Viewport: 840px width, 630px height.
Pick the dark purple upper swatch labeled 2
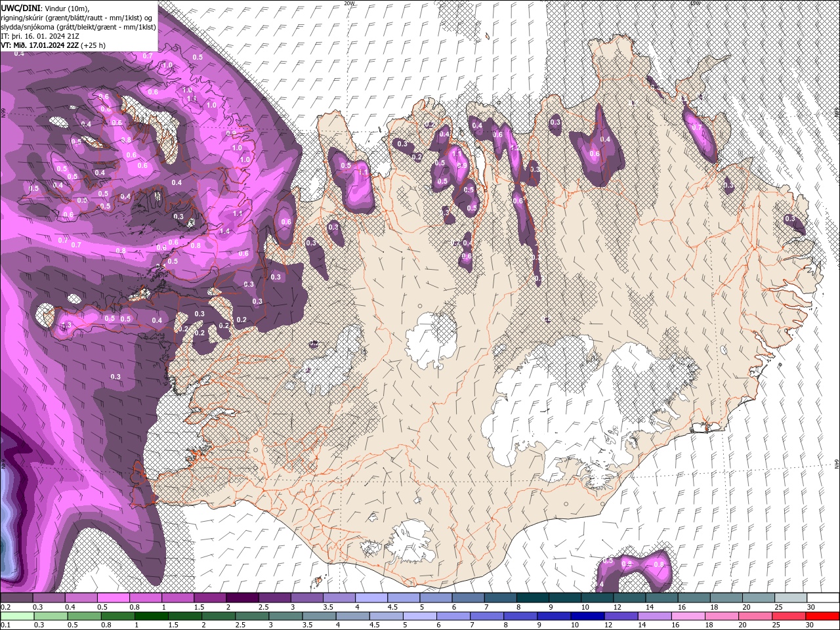[241, 598]
